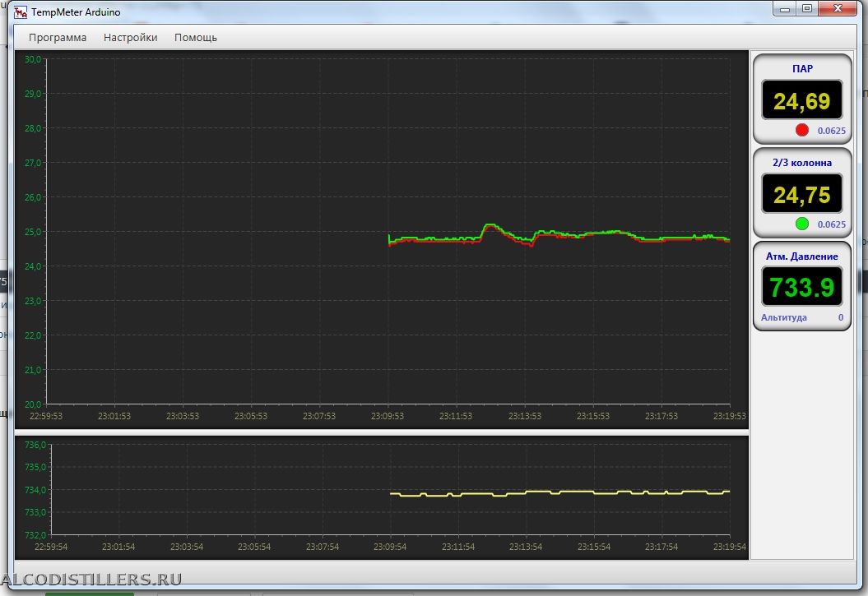Click the Атм. Давление panel title

click(x=801, y=256)
